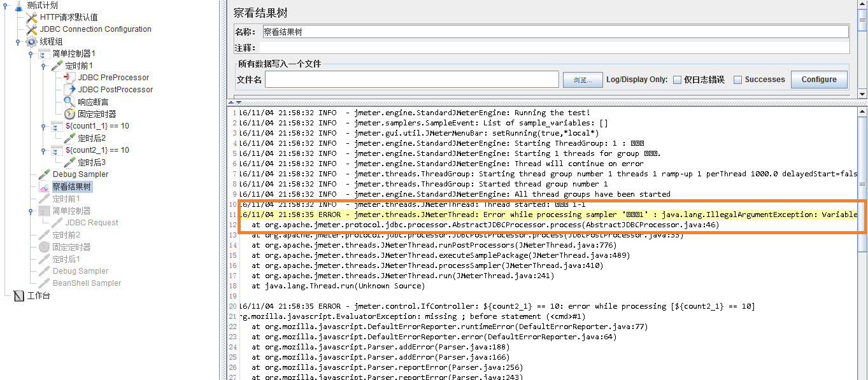Click the JDBC PreProcessor icon
868x380 pixels.
click(x=70, y=77)
